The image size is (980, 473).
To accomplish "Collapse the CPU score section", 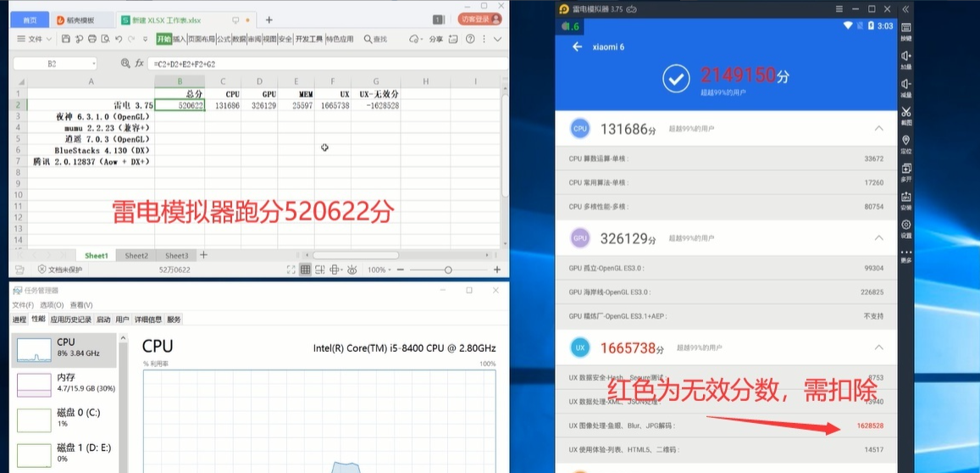I will (878, 128).
